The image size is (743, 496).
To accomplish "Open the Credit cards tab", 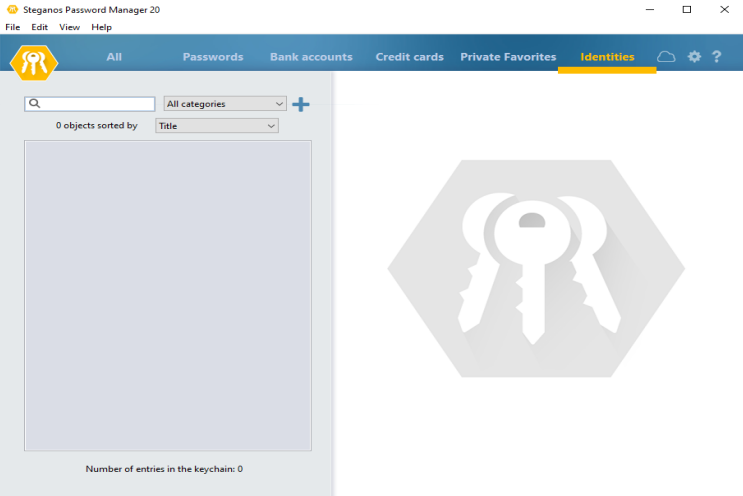I will (x=410, y=57).
